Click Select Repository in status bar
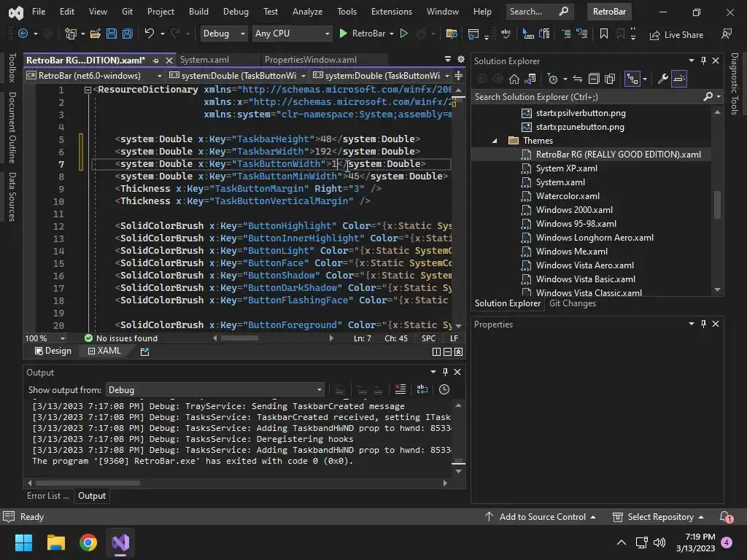 pos(659,517)
